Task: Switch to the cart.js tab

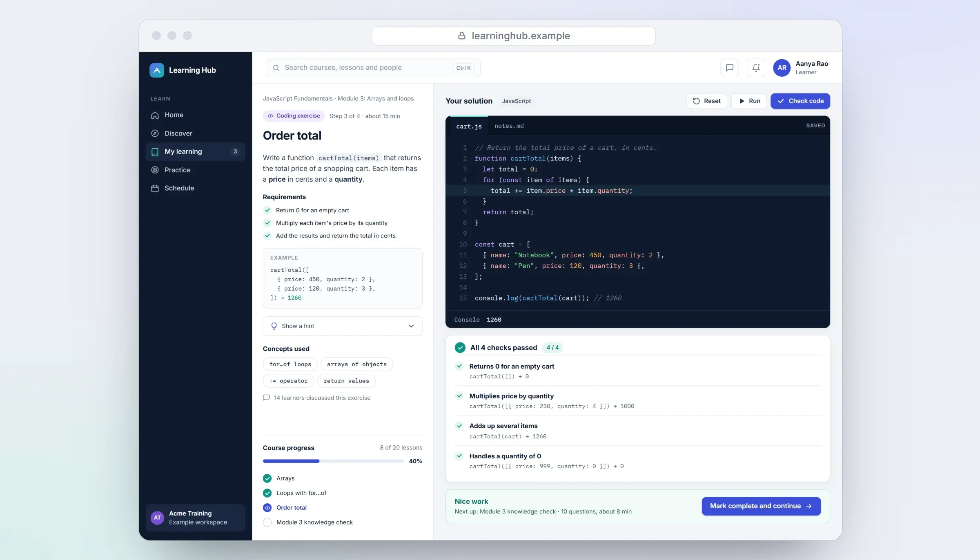Action: tap(469, 126)
